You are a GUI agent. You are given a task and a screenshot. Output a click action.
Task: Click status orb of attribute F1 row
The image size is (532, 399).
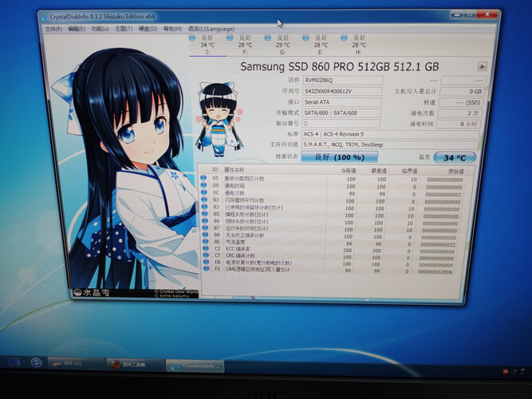[x=207, y=269]
